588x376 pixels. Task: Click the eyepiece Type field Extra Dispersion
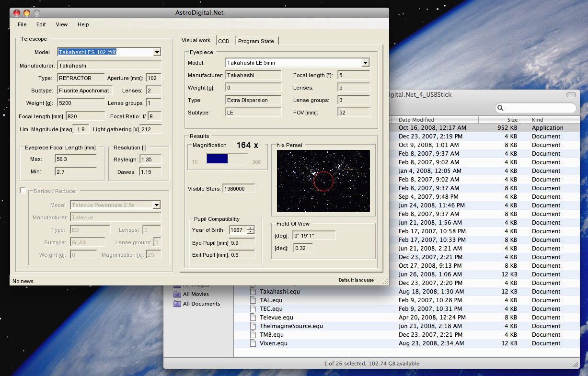(254, 100)
